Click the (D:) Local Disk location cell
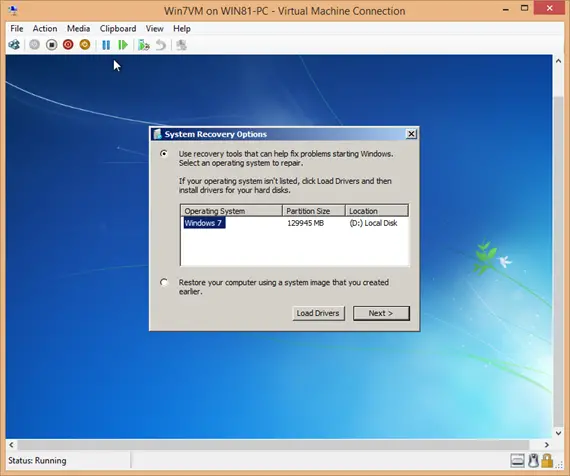Screen dimensions: 570x476 click(x=373, y=223)
